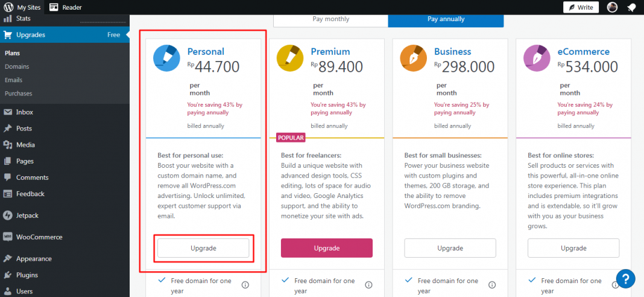Click the Plugins plug icon
The height and width of the screenshot is (297, 644).
click(x=7, y=275)
